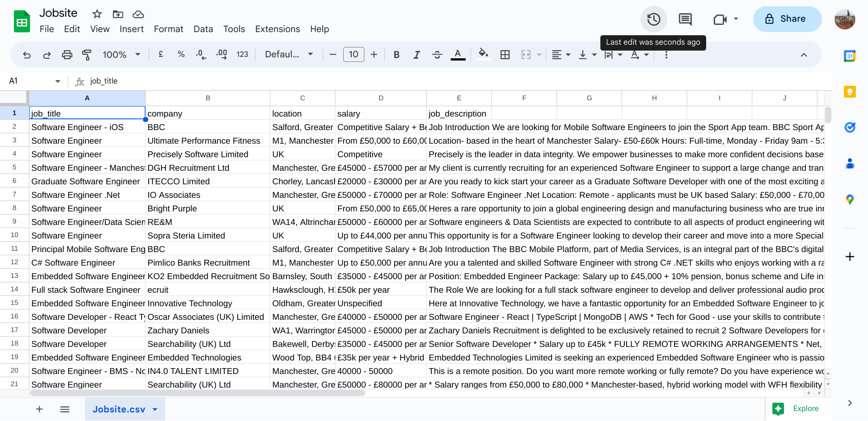Toggle strikethrough formatting
The width and height of the screenshot is (868, 421).
pos(437,55)
